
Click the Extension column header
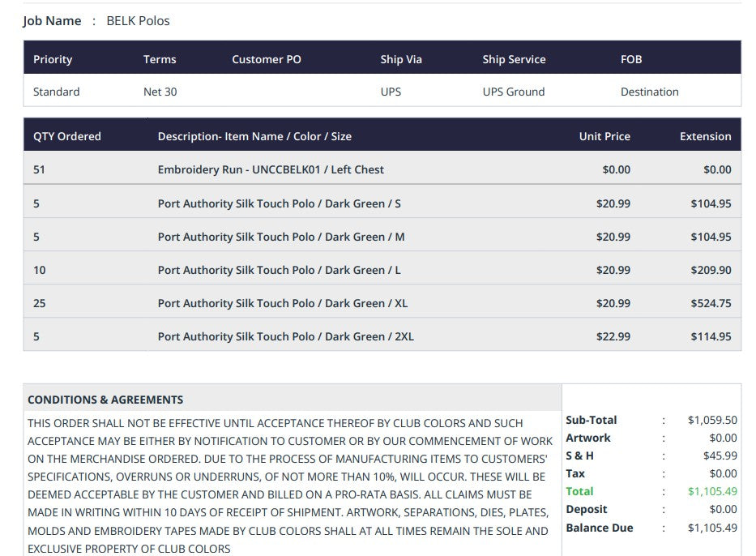(706, 136)
